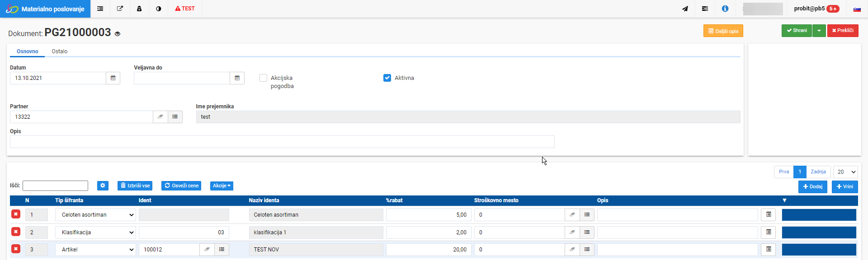This screenshot has width=868, height=260.
Task: Click the lock icon in top bar
Action: coord(139,9)
